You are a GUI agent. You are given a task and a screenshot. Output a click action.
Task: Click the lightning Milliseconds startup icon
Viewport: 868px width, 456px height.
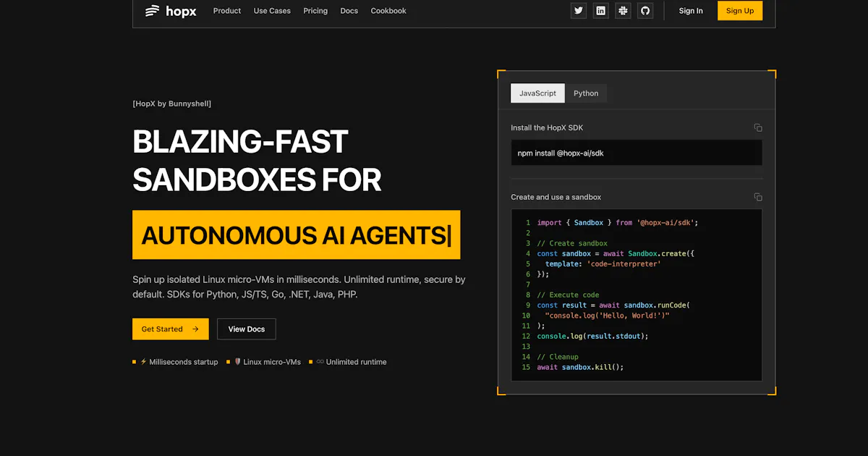tap(143, 362)
